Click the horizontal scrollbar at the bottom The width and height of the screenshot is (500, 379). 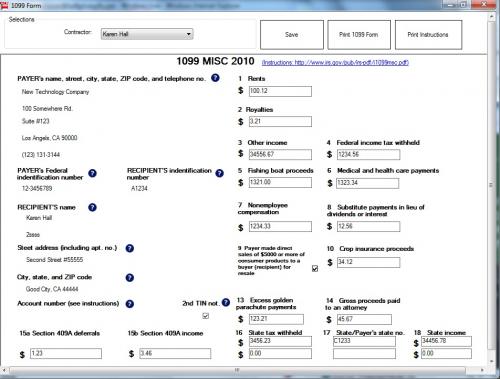click(x=237, y=370)
